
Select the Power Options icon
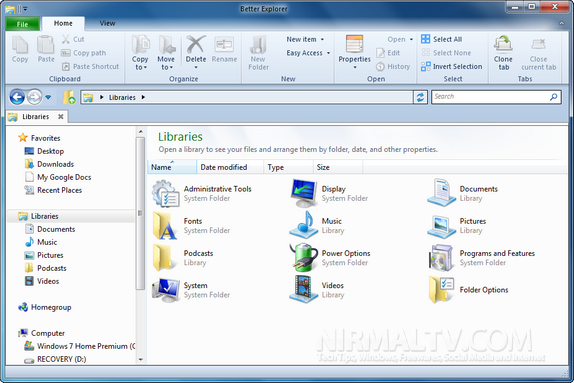coord(303,258)
